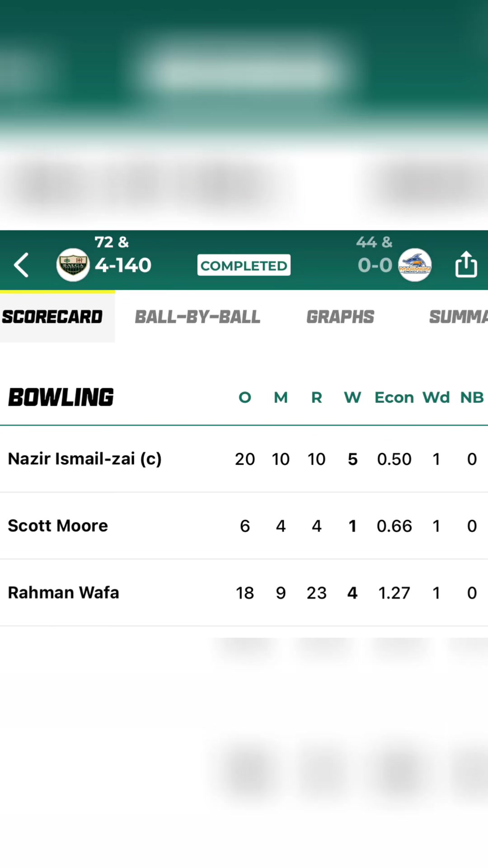This screenshot has height=868, width=488.
Task: Select the COMPLETED status badge
Action: pos(244,265)
